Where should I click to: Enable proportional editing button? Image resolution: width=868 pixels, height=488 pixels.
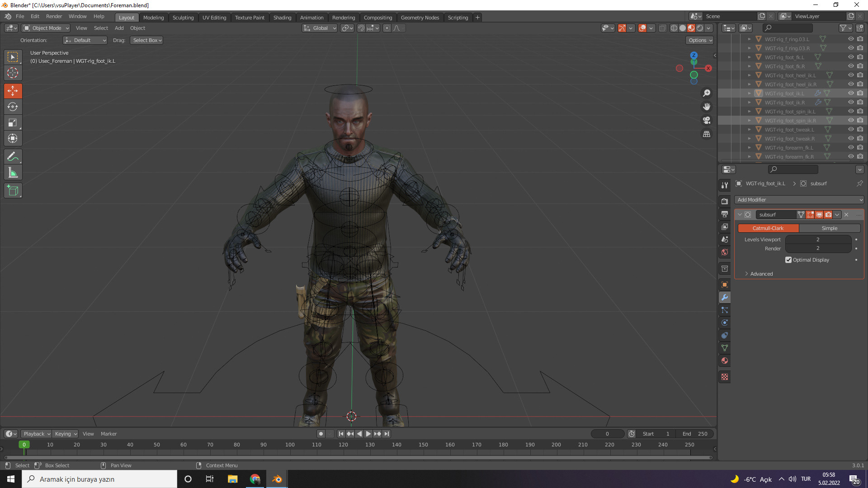[x=387, y=28]
